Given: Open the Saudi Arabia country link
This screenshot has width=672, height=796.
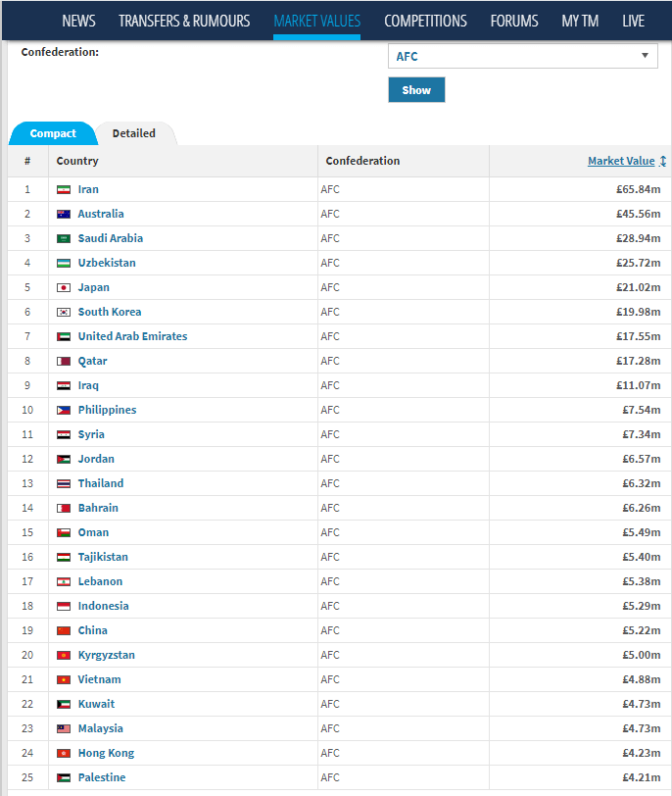Looking at the screenshot, I should coord(110,238).
